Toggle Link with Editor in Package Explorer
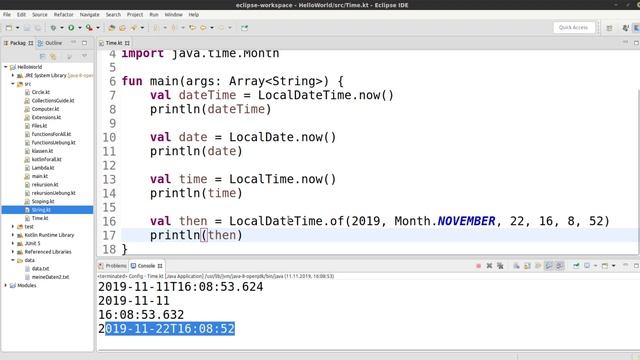Viewport: 640px width, 360px height. [x=53, y=56]
